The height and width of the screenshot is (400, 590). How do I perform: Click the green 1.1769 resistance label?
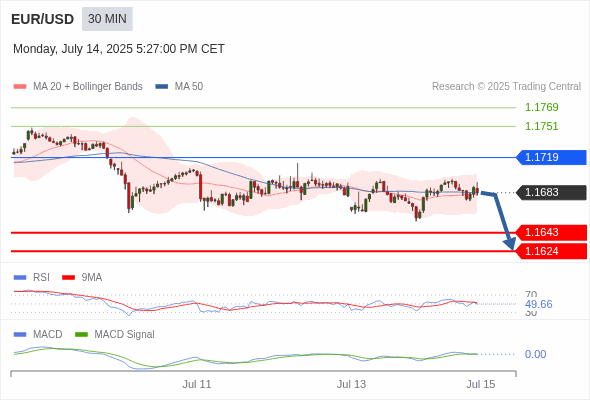[541, 107]
